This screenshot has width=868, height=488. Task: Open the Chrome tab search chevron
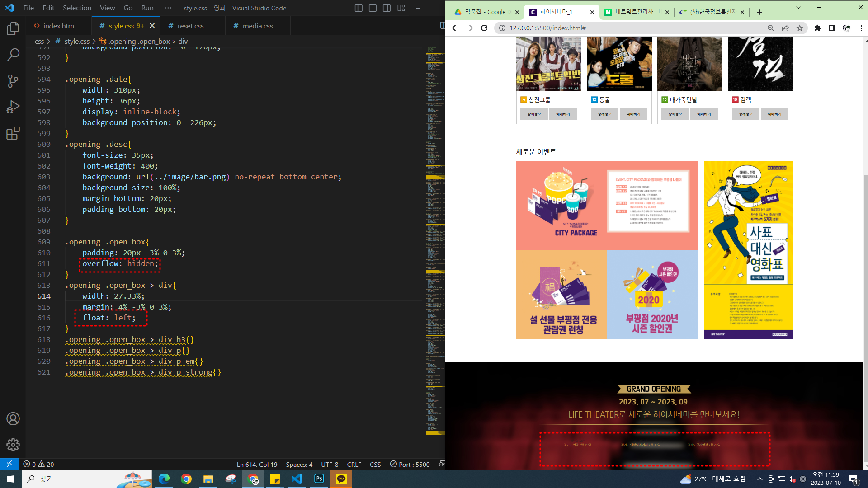point(798,8)
